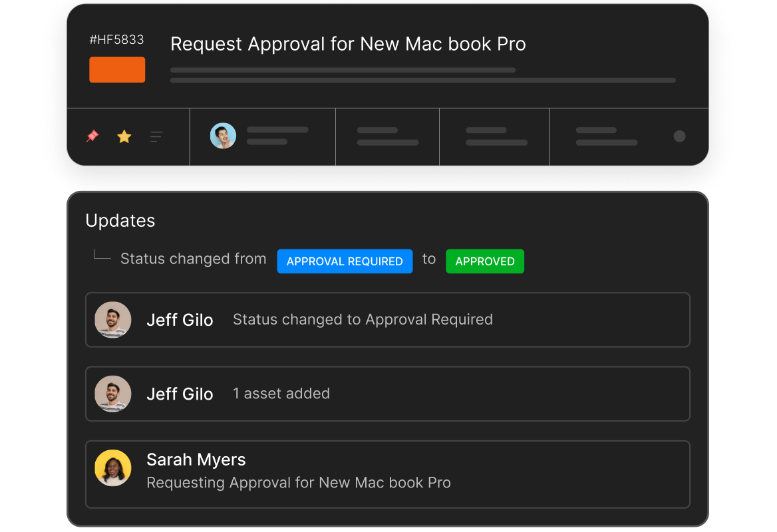Click ticket ID #HF5833
Viewport: 777px width, 532px height.
116,40
